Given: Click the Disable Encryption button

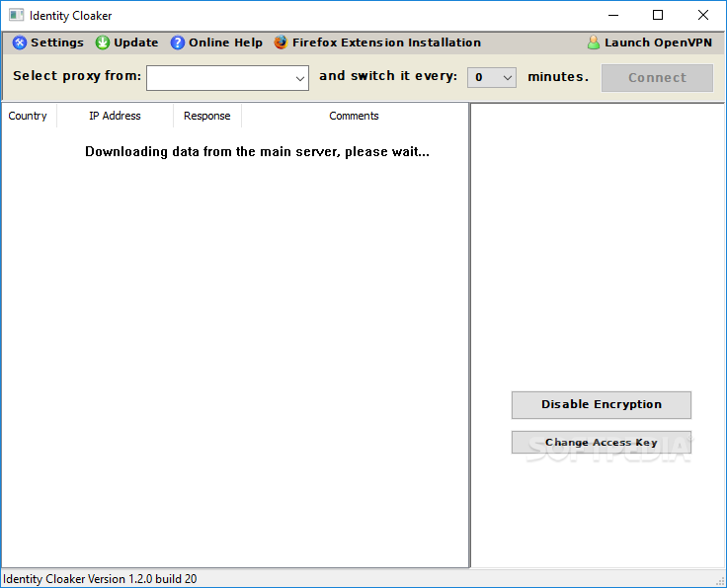Looking at the screenshot, I should (x=602, y=405).
